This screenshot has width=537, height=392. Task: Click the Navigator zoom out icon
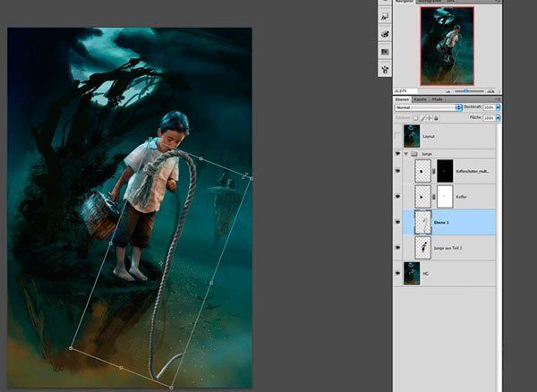point(448,91)
